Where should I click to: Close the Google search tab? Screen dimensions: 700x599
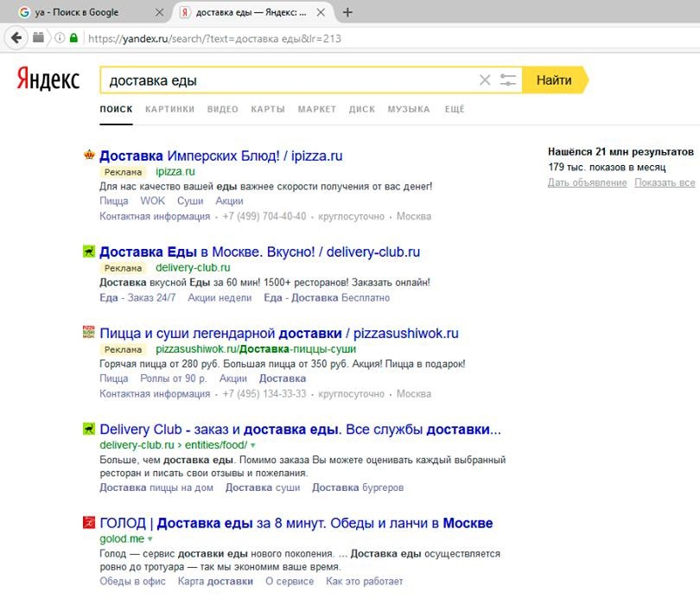(x=159, y=12)
